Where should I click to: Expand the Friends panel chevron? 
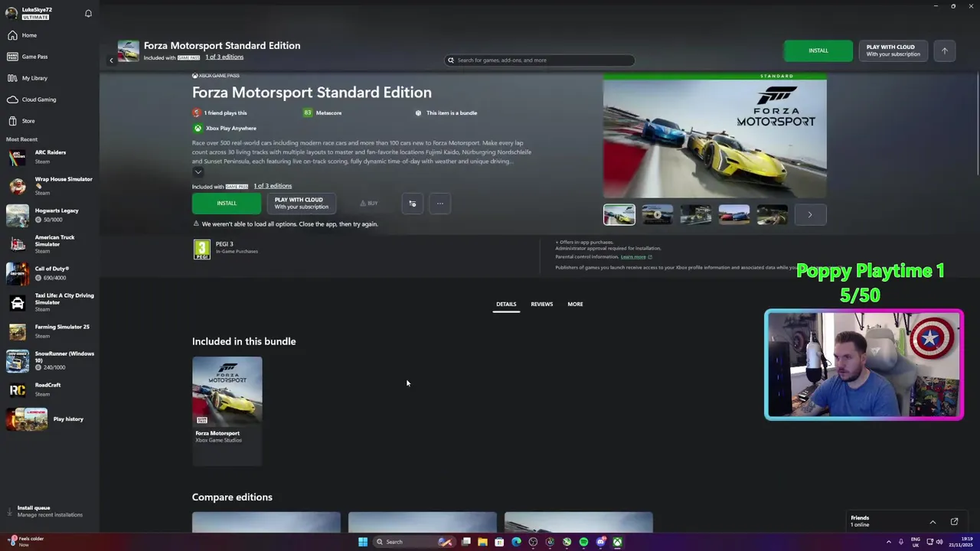click(x=933, y=522)
